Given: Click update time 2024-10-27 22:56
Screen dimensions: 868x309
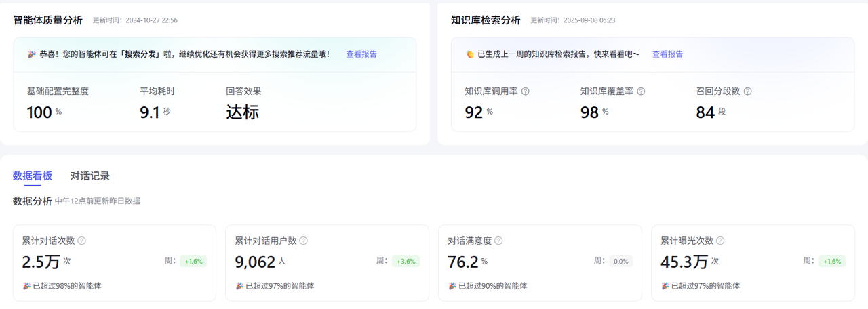Looking at the screenshot, I should (151, 20).
